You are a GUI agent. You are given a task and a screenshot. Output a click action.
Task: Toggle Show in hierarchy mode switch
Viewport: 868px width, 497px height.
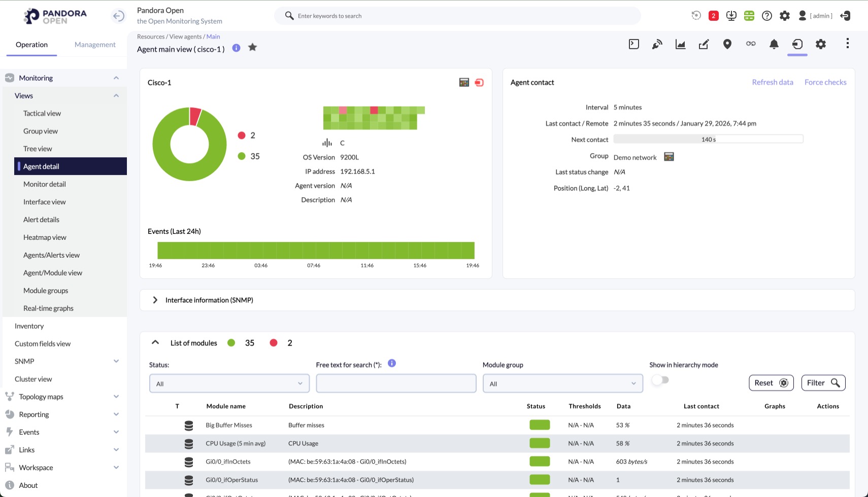tap(660, 380)
